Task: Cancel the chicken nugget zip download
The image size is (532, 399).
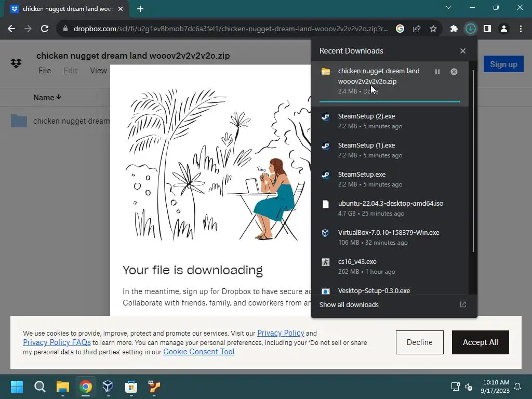Action: 454,72
